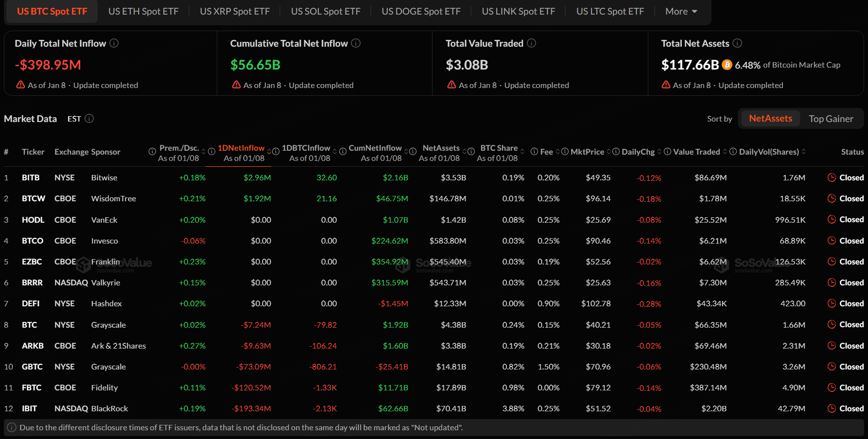Click info icon beside Daily Total Net Inflow
This screenshot has height=439, width=868.
[x=114, y=43]
